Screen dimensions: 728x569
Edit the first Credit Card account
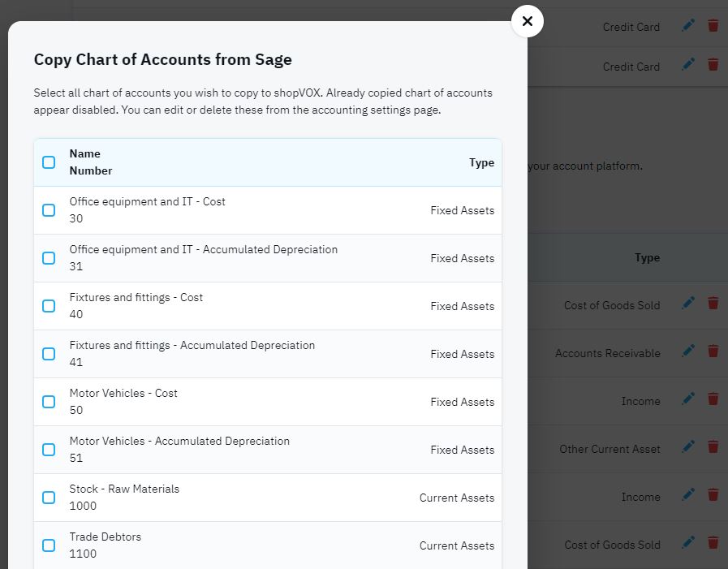[x=688, y=25]
